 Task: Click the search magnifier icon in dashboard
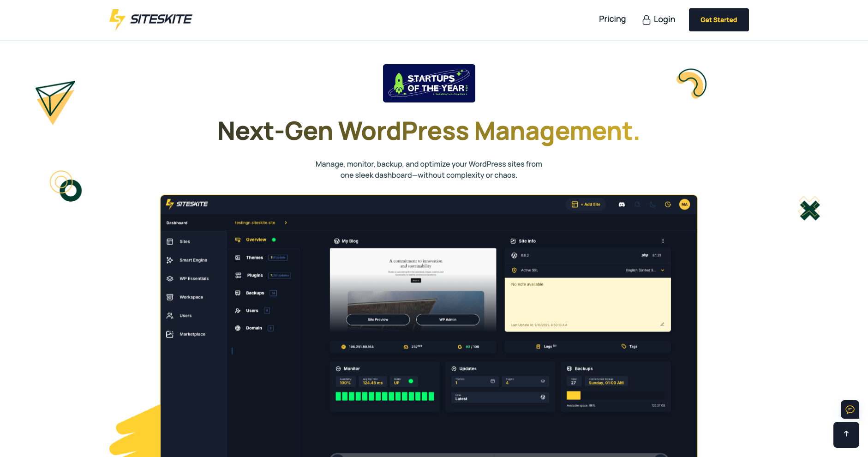point(637,204)
